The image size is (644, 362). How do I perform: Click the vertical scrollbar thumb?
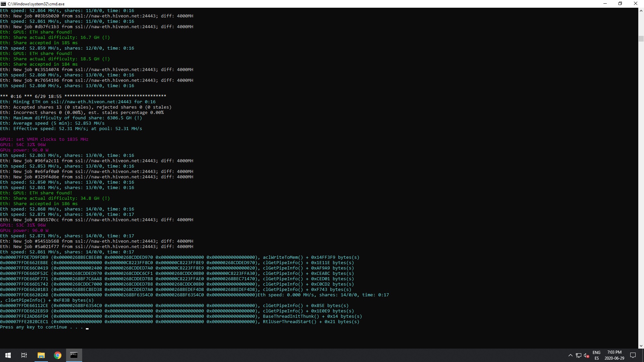[x=641, y=39]
